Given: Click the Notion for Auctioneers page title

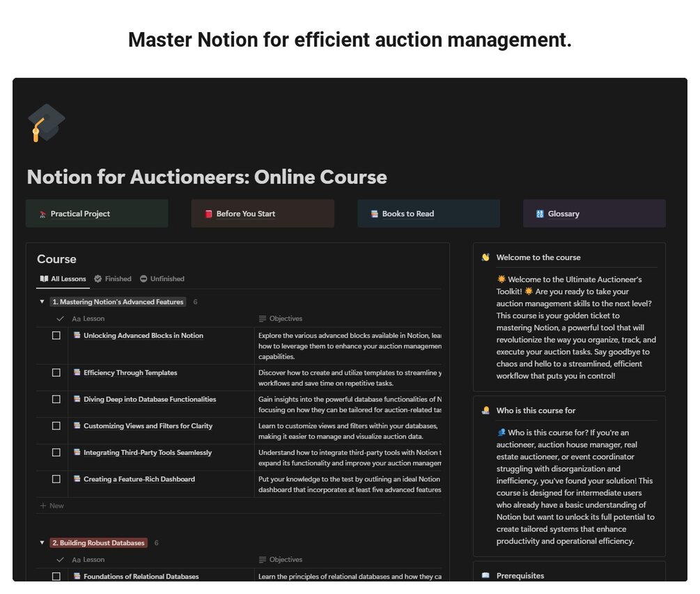Looking at the screenshot, I should tap(207, 177).
